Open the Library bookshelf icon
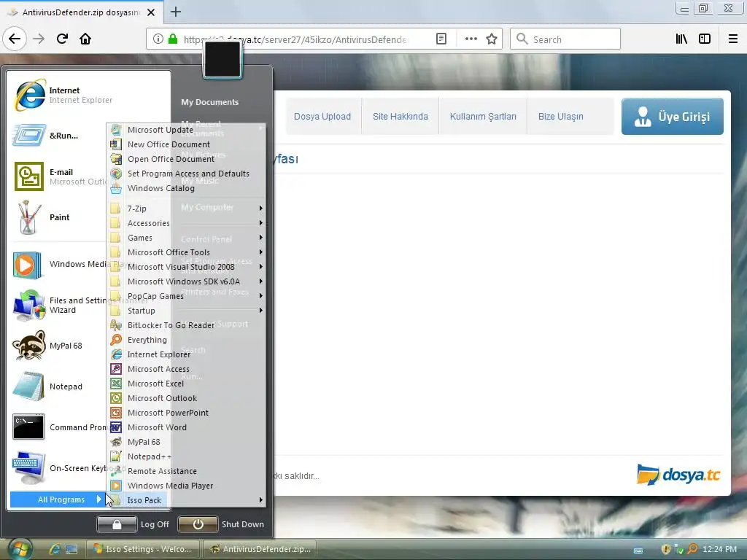The height and width of the screenshot is (560, 747). (681, 39)
